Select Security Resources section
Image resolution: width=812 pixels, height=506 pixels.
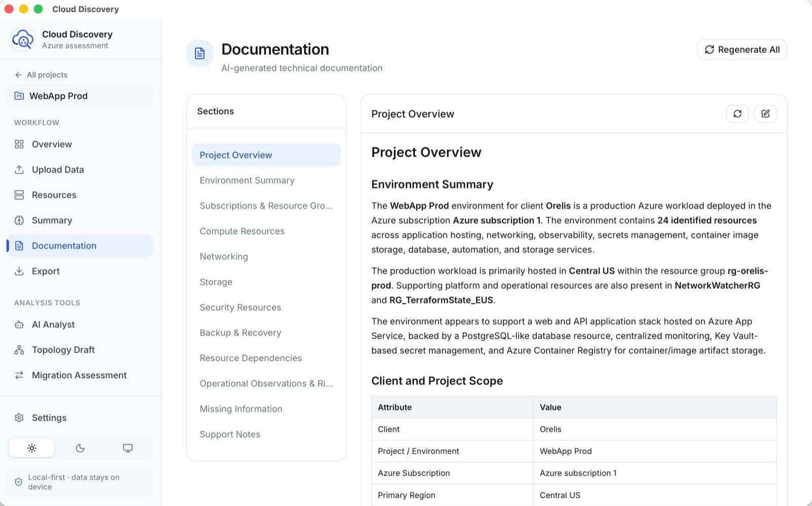click(266, 307)
